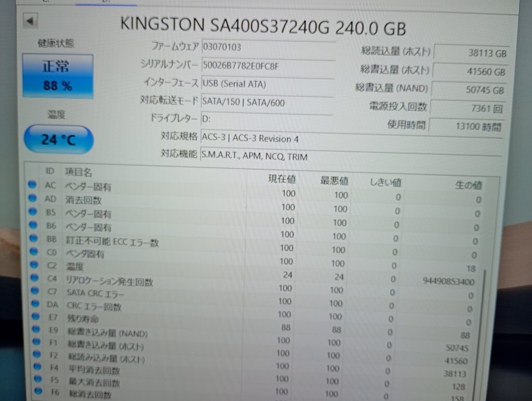Click the firmware field showing 03070103
The width and height of the screenshot is (532, 401).
[x=269, y=46]
